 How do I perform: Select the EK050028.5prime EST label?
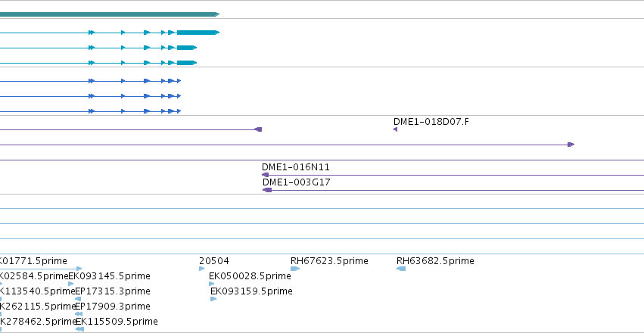click(x=250, y=276)
